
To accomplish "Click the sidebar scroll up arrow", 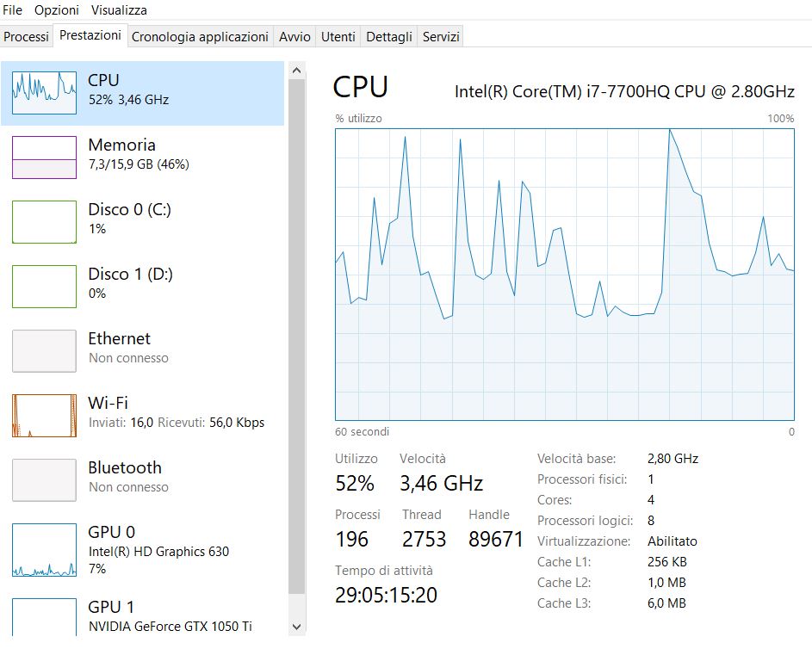I will 297,70.
